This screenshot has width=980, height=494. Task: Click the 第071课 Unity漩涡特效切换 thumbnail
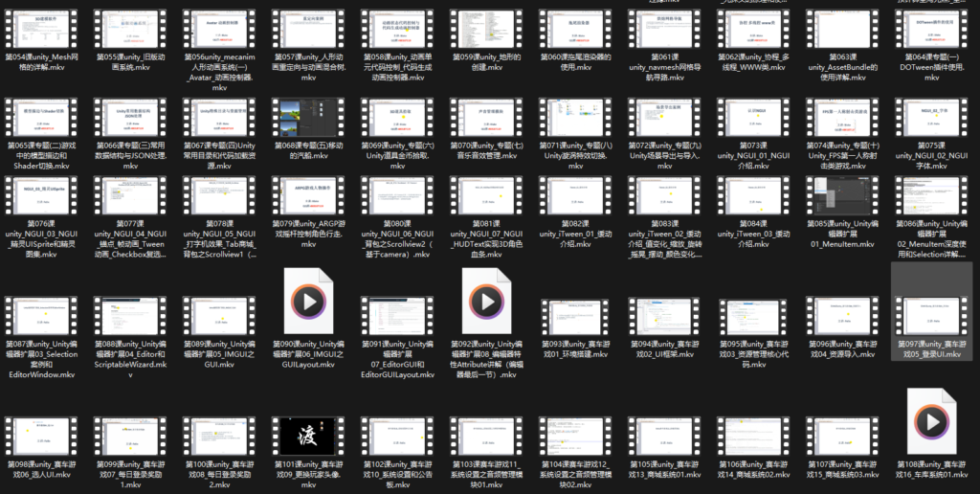575,117
